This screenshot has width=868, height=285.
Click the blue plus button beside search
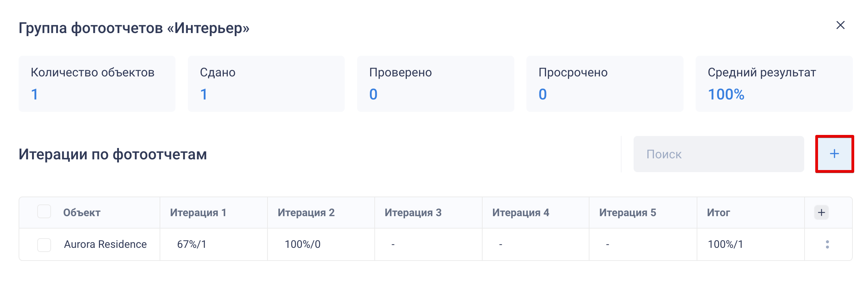pyautogui.click(x=834, y=154)
